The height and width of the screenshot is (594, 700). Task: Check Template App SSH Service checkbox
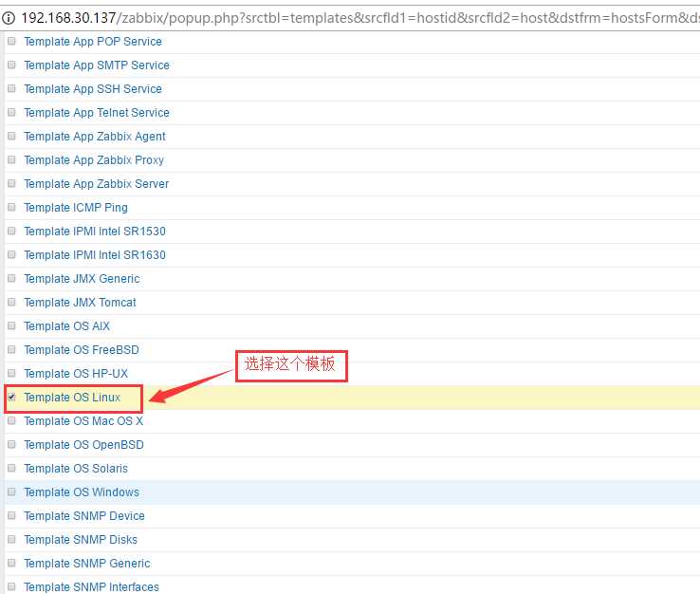click(11, 88)
